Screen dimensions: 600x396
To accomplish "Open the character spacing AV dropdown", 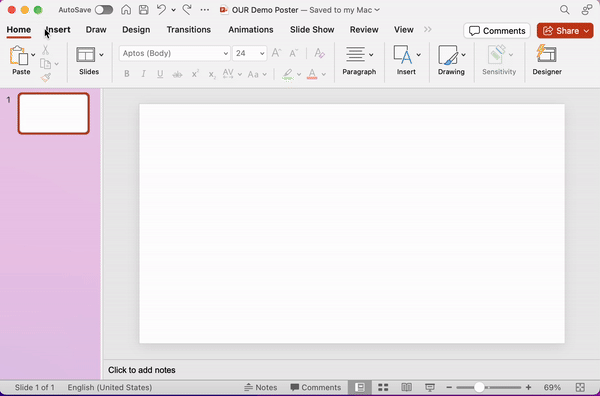I will click(x=232, y=74).
